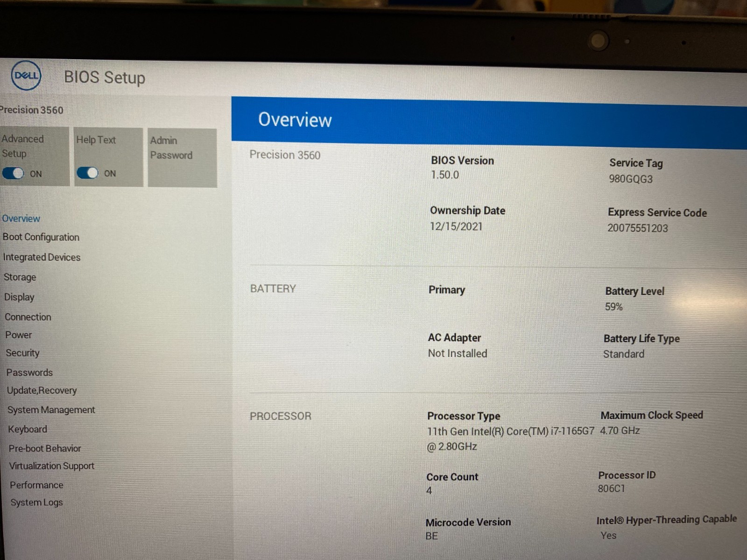Click Hyper-Threading Capable value Yes
This screenshot has width=747, height=560.
coord(608,536)
